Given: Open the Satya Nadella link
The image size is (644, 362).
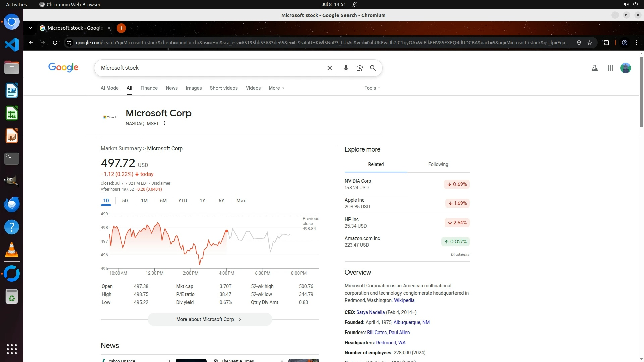Looking at the screenshot, I should (x=370, y=312).
